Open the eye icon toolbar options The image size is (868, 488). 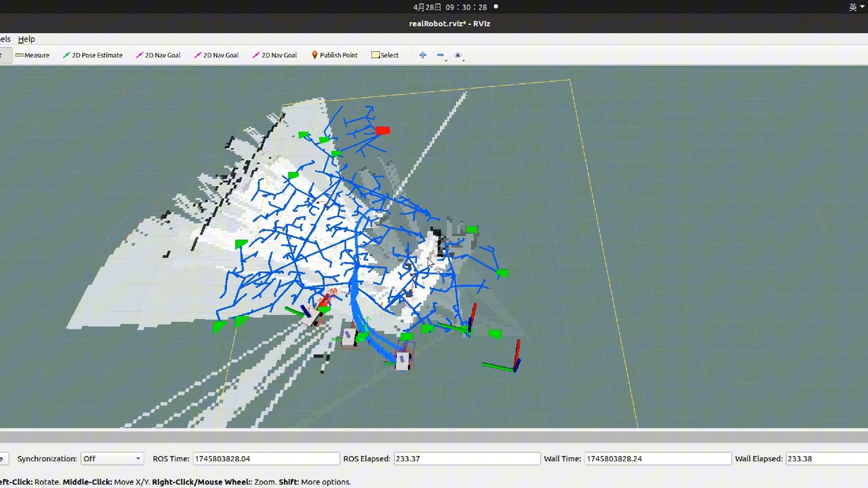pos(458,55)
